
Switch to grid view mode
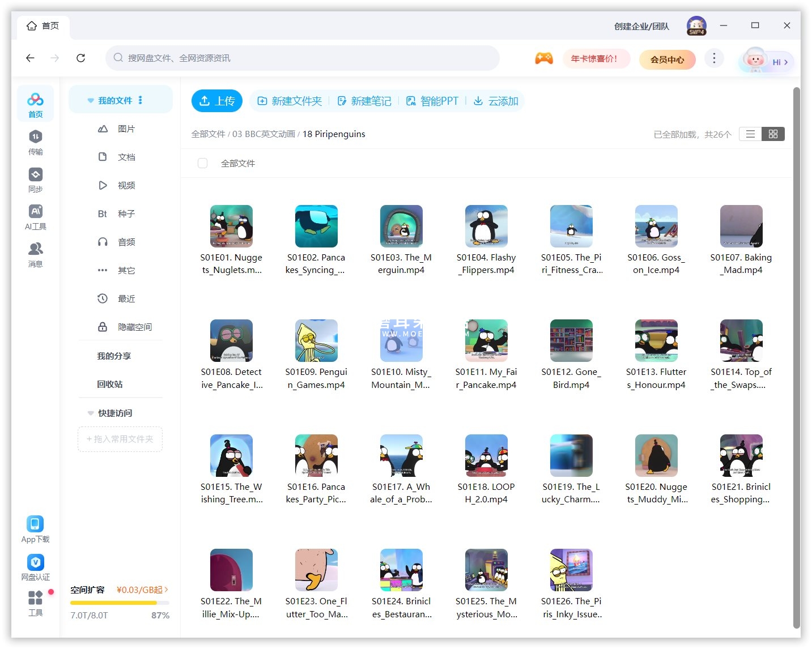click(x=773, y=134)
